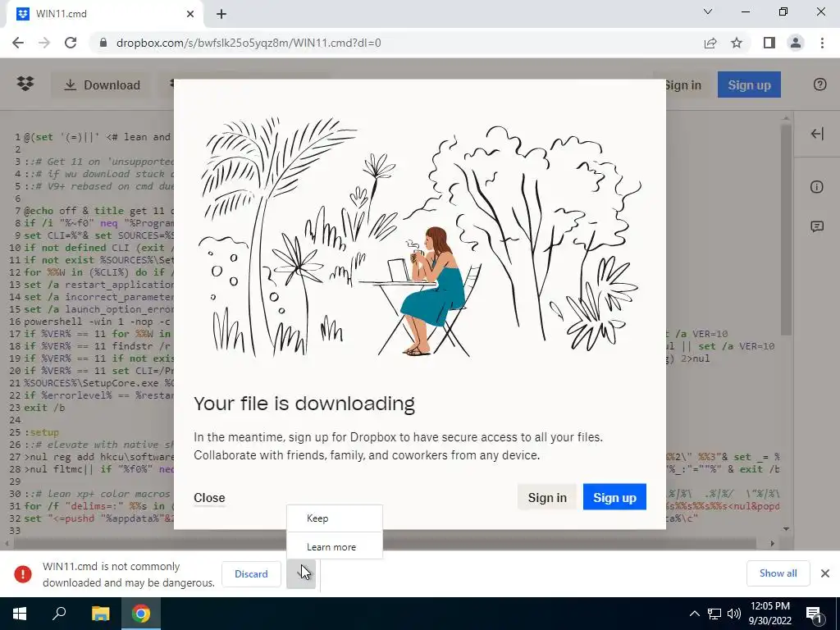Choose Learn more in download menu

pos(335,546)
